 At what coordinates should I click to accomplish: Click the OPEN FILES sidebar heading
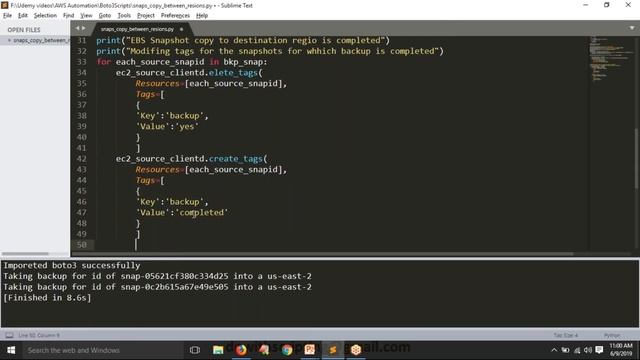24,30
